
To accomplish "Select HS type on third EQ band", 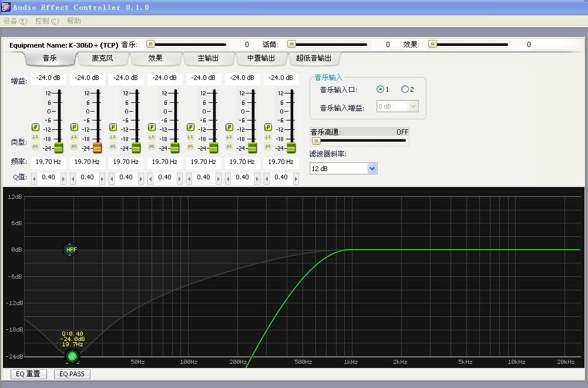I will (x=113, y=146).
